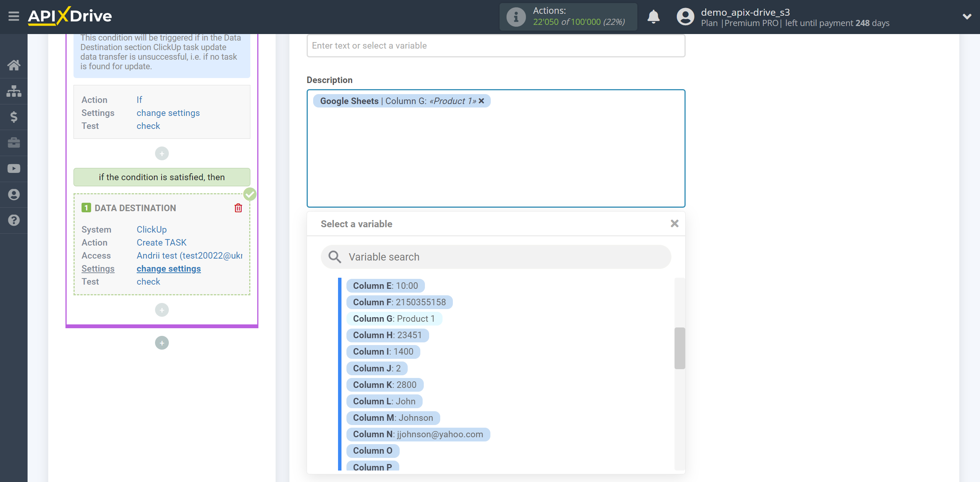Click the variable list scrollbar thumb
The height and width of the screenshot is (482, 980).
(x=679, y=348)
